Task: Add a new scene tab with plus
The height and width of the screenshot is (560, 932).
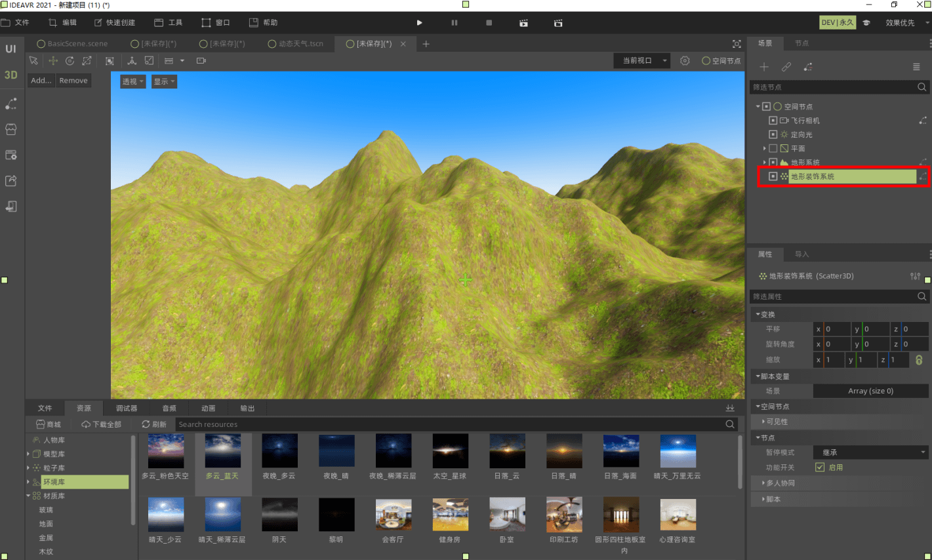Action: [x=426, y=44]
